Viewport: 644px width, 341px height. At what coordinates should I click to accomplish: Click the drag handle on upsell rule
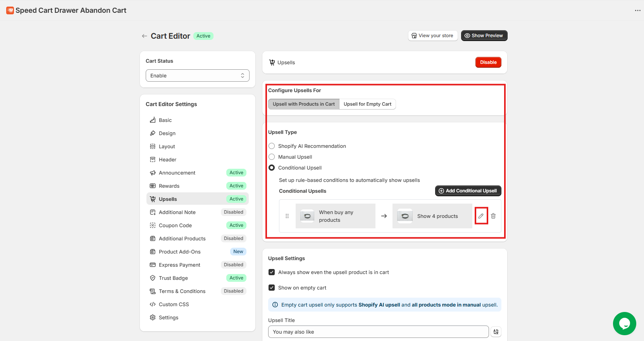coord(287,216)
